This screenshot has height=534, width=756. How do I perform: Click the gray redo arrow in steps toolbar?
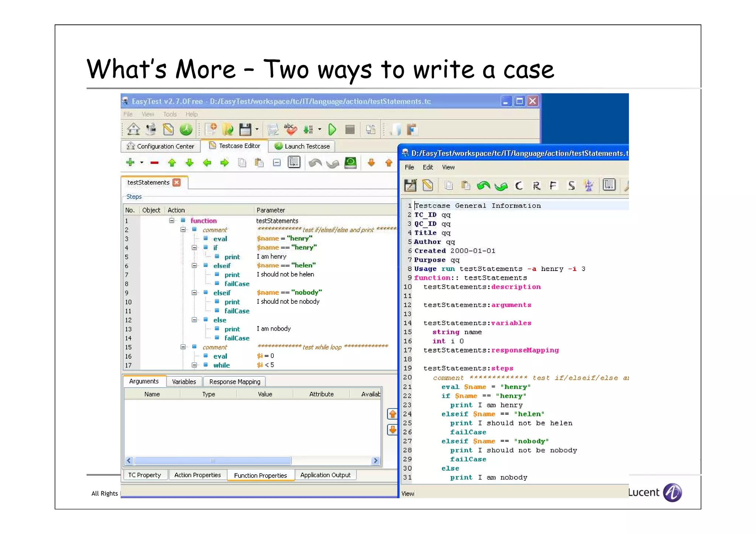click(x=333, y=163)
